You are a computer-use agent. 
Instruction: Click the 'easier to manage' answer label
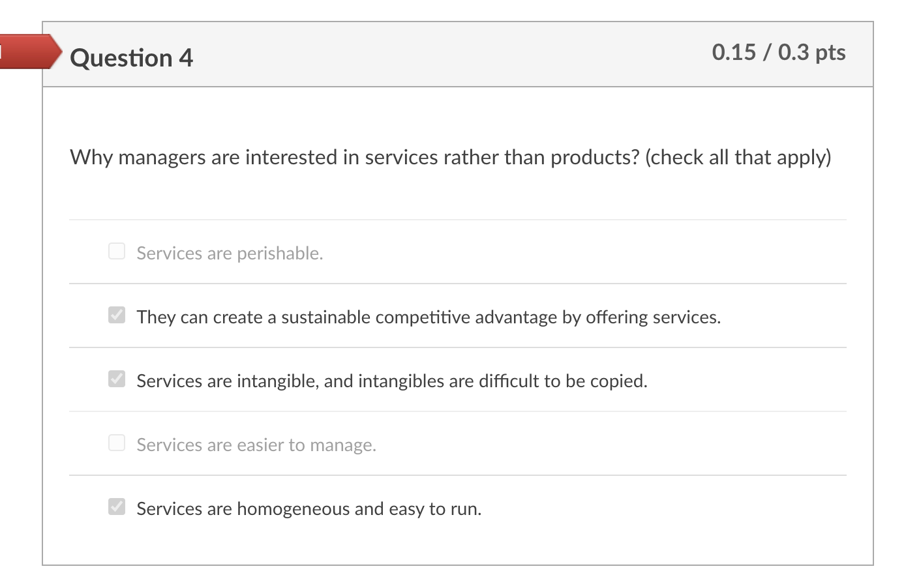[256, 445]
